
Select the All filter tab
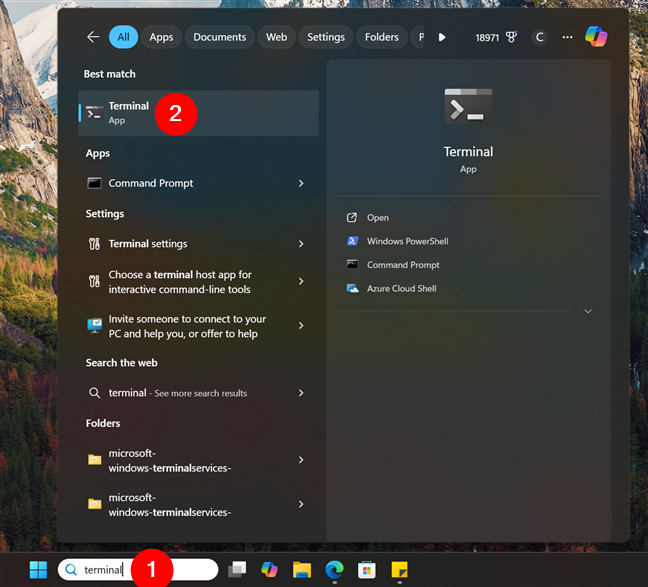[123, 37]
